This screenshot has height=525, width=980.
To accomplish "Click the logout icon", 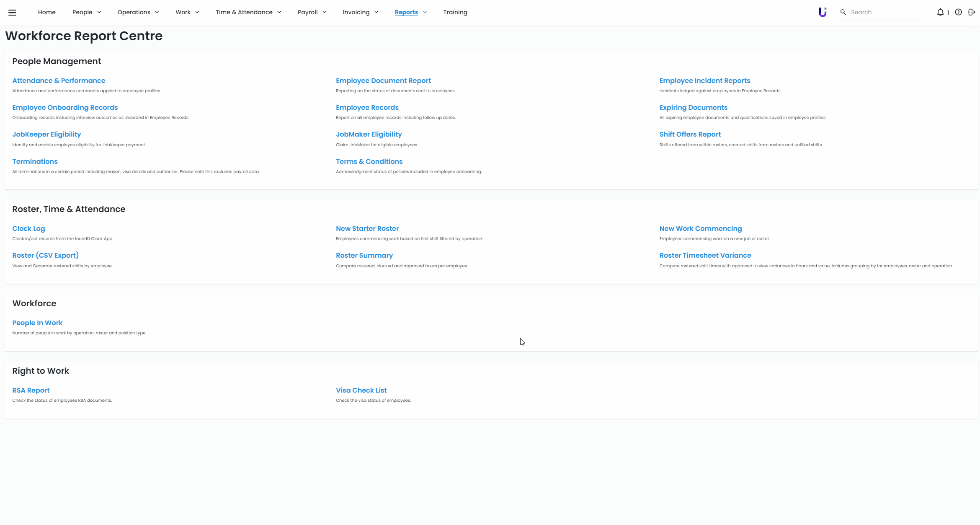I will [972, 12].
